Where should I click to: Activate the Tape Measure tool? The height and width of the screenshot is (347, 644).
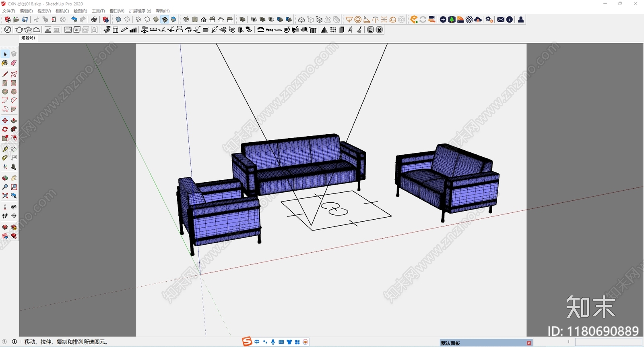point(5,149)
